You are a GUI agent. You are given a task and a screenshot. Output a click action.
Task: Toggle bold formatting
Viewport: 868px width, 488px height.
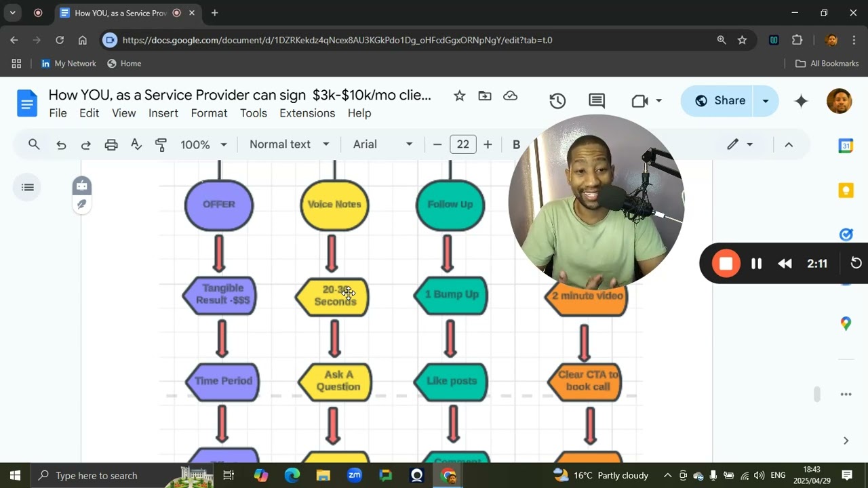tap(516, 144)
